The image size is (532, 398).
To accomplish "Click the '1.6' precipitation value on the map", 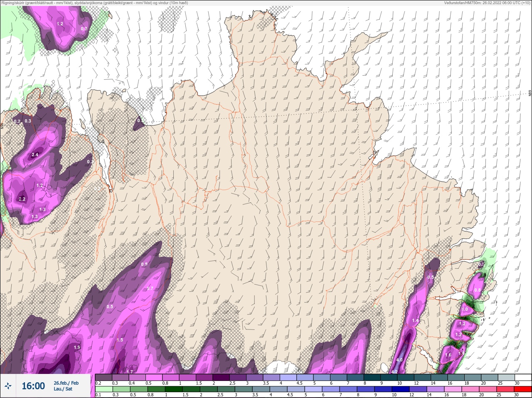I will pyautogui.click(x=448, y=355).
